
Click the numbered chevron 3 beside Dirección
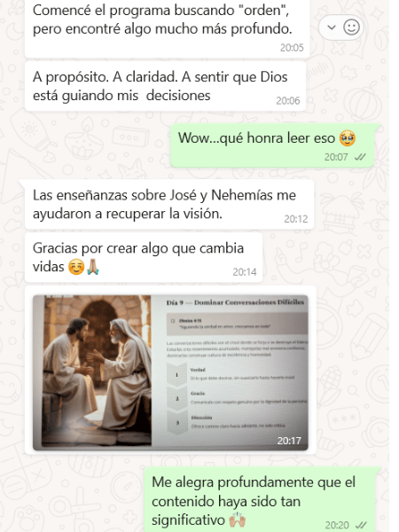click(176, 423)
